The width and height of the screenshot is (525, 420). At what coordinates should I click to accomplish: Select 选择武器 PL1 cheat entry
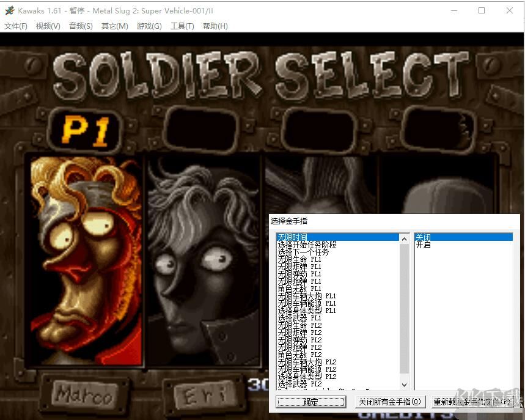point(299,318)
